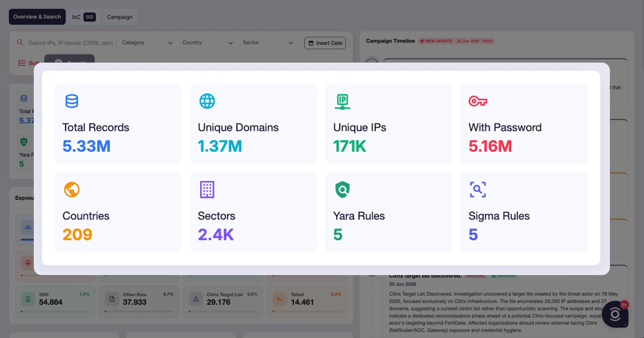Click the Insert Date button
644x338 pixels.
[325, 43]
